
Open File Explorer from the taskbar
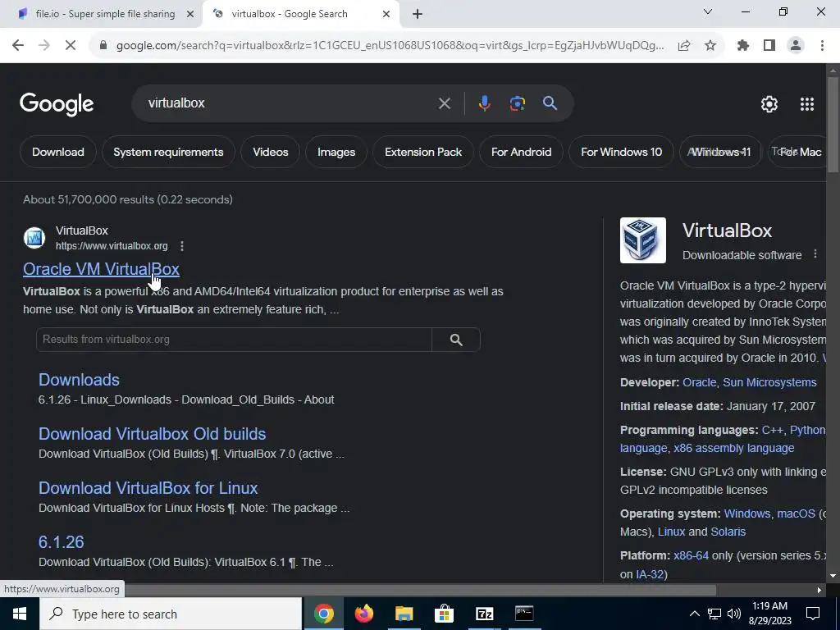click(x=404, y=614)
